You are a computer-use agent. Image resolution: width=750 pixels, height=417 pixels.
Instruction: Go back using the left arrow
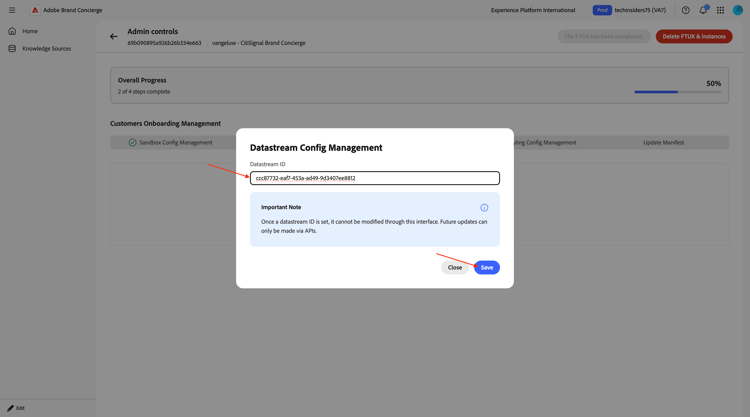click(x=113, y=36)
